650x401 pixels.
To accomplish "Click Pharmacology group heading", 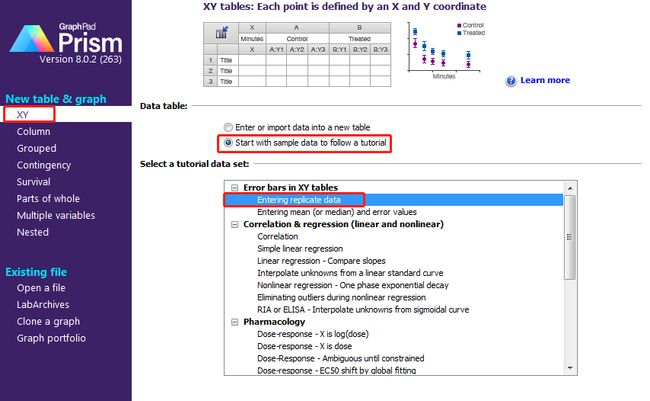I will click(274, 322).
